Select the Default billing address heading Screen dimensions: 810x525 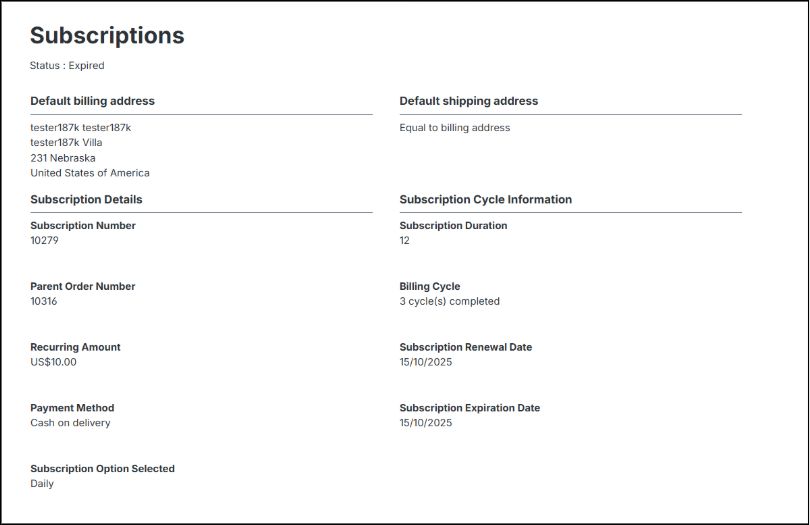coord(92,101)
